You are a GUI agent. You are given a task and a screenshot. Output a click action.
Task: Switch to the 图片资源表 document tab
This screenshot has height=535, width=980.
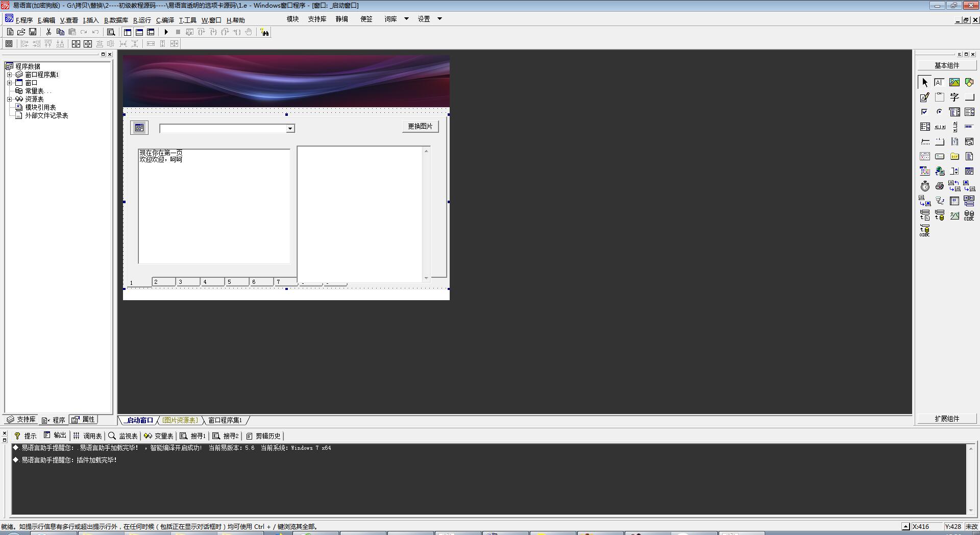[180, 420]
